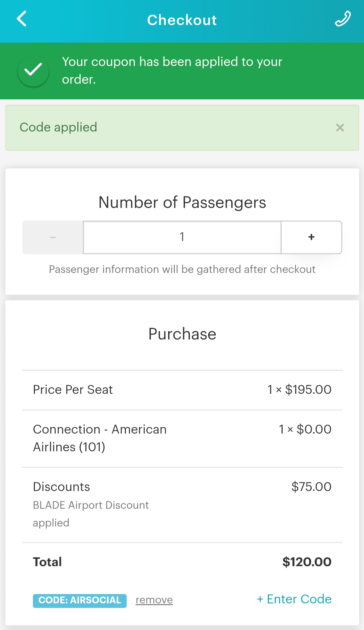Tap the BLADE Airport Discount applied text

click(91, 514)
